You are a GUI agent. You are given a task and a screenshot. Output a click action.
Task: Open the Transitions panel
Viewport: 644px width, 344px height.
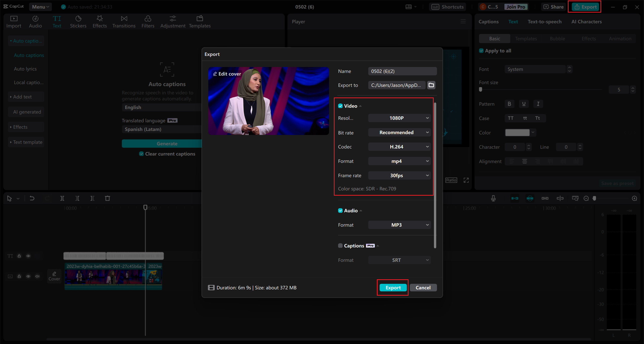pos(124,22)
